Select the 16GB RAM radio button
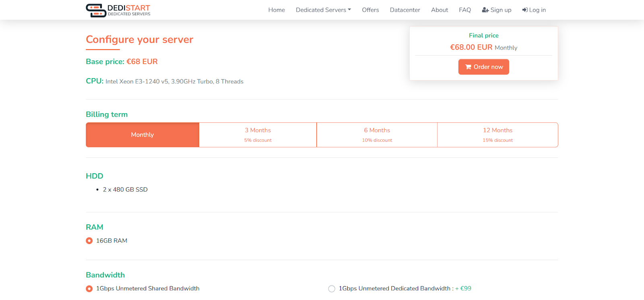This screenshot has width=644, height=300. 89,241
